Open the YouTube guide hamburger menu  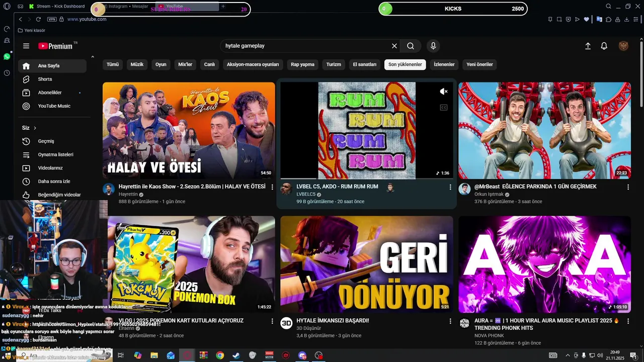point(26,46)
